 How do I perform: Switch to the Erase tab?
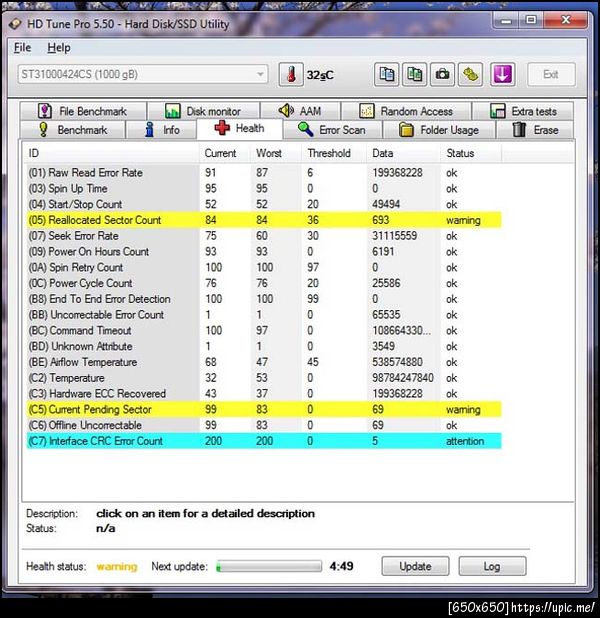tap(535, 130)
